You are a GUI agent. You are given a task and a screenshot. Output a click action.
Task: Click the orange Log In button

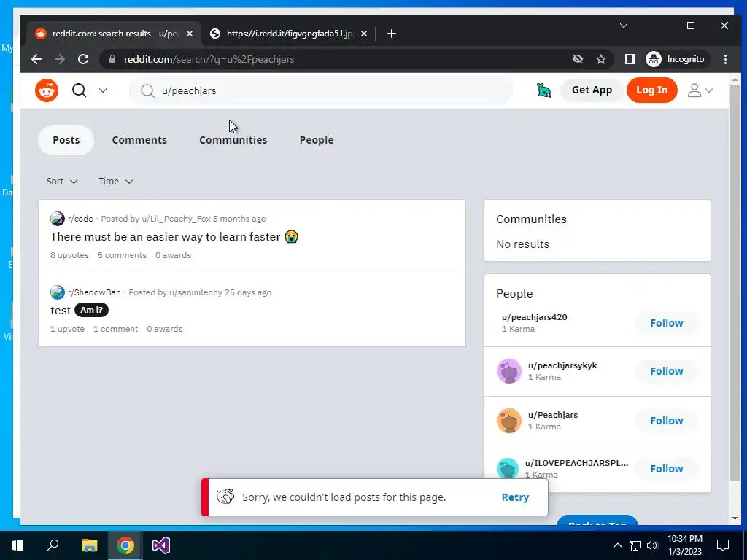click(651, 90)
